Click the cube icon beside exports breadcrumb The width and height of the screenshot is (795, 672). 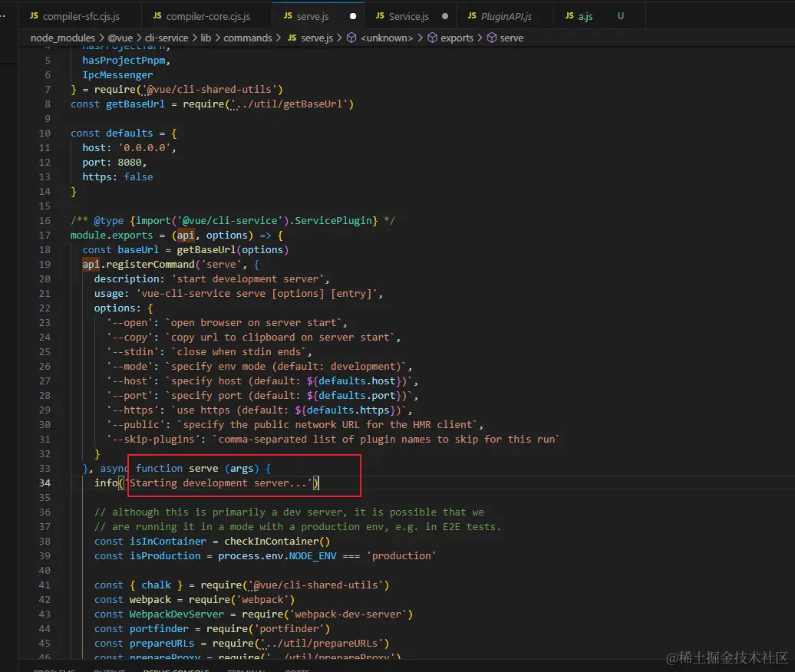tap(432, 38)
